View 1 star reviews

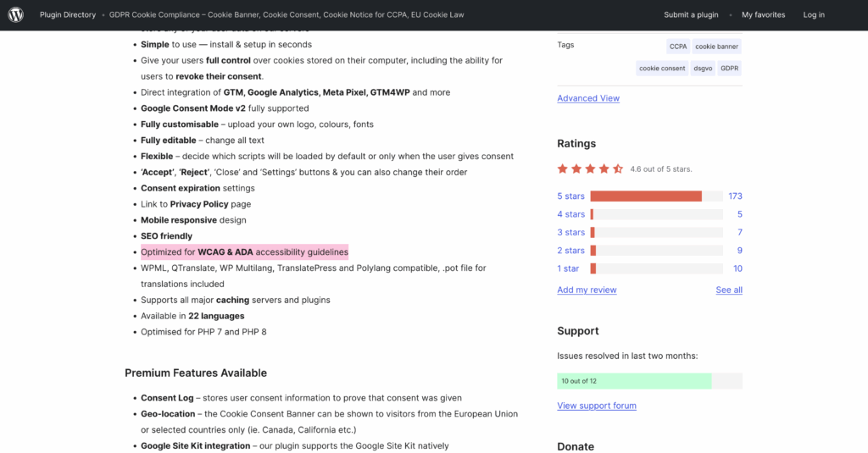[568, 268]
